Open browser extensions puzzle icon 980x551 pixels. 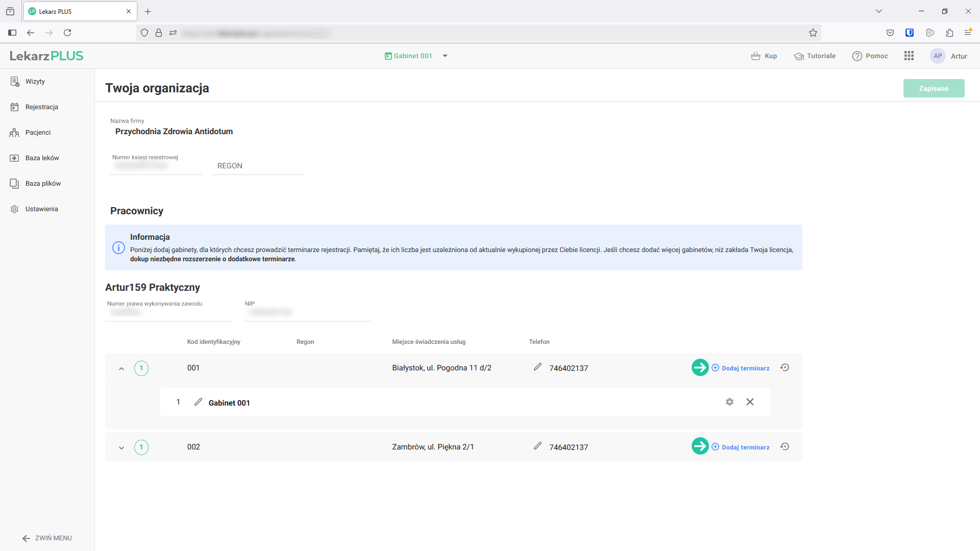tap(949, 33)
